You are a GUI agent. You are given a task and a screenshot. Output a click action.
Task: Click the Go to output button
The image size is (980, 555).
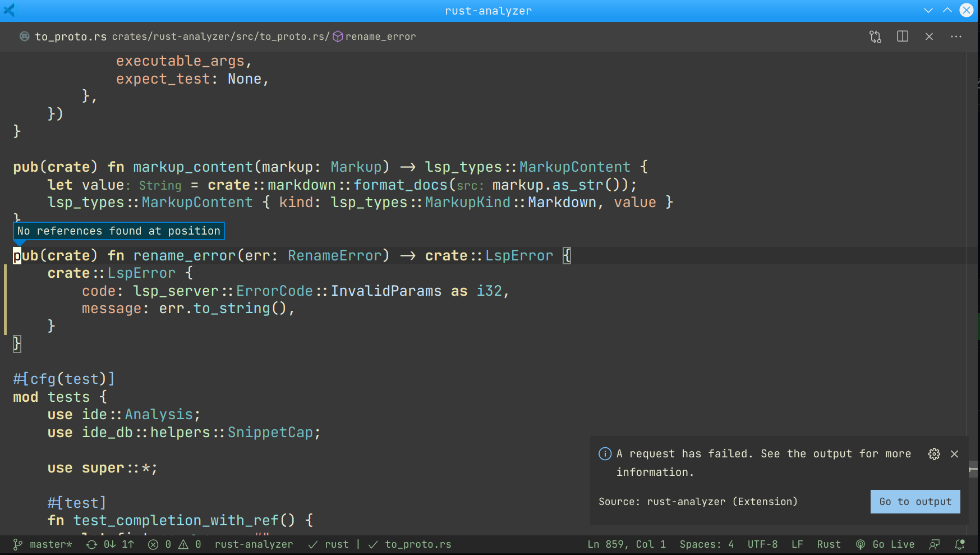[915, 502]
